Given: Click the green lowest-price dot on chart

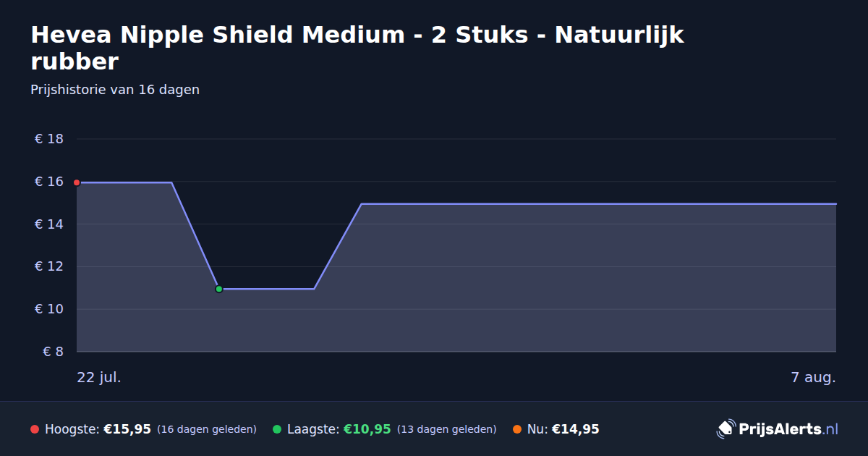Looking at the screenshot, I should [219, 289].
